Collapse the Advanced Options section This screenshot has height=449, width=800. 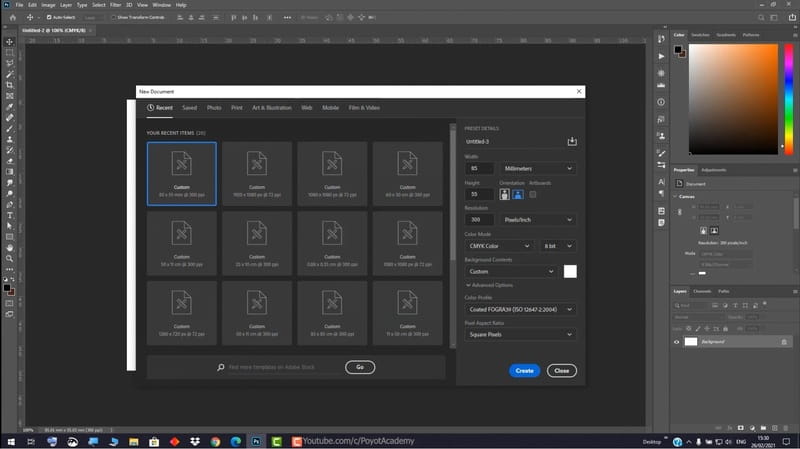tap(492, 285)
